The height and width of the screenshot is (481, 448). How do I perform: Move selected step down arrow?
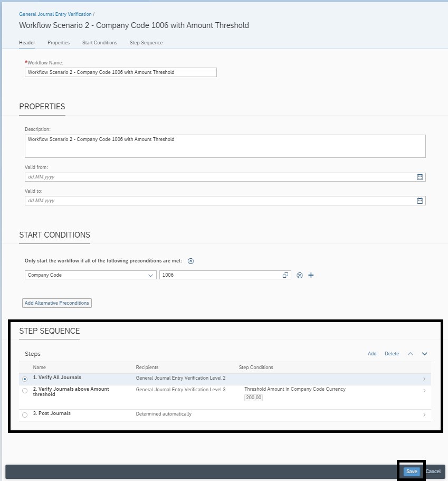pos(424,354)
